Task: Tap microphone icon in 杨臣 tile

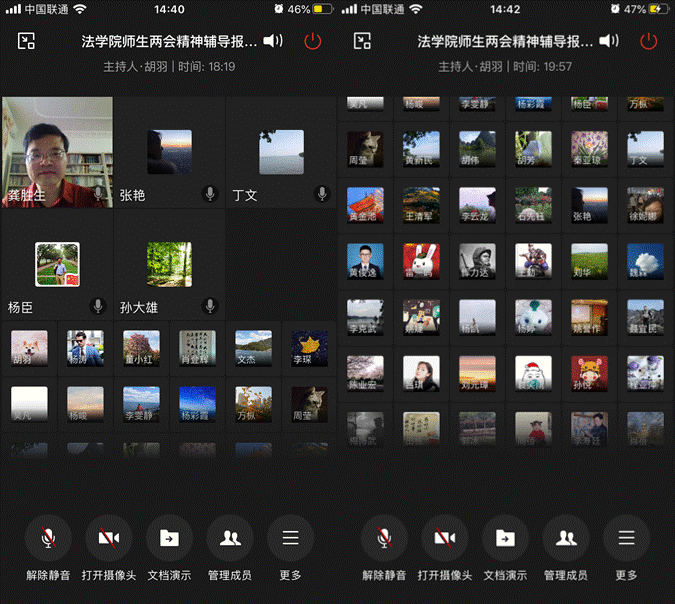Action: pyautogui.click(x=98, y=306)
